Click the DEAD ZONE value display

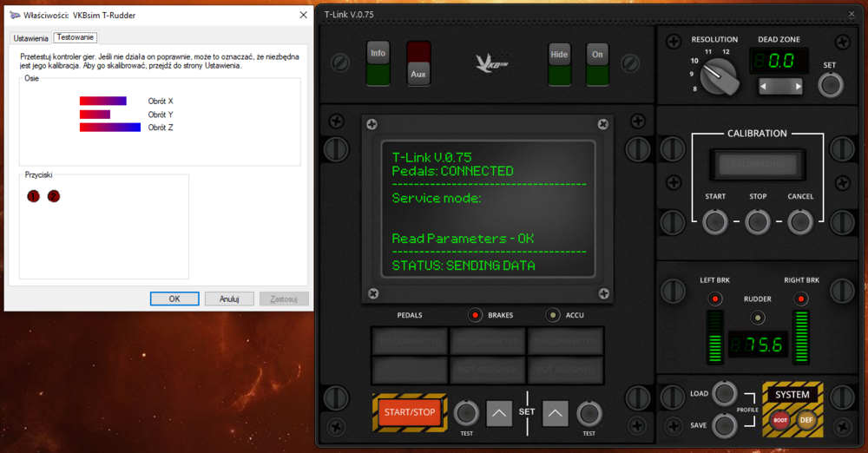coord(779,61)
